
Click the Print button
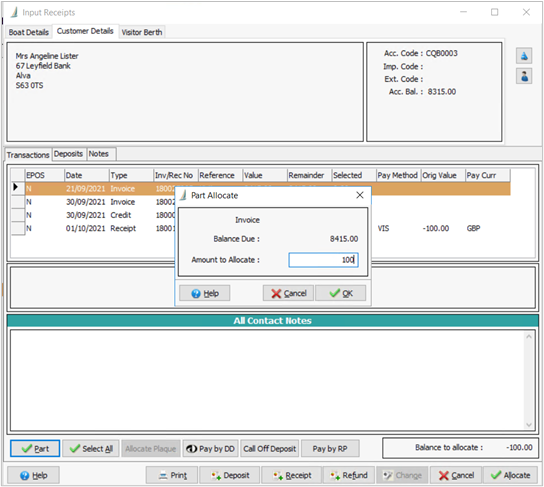pos(172,475)
